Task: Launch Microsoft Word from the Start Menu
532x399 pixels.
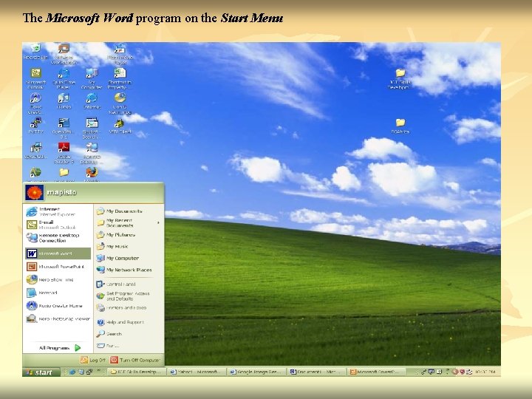Action: pyautogui.click(x=58, y=253)
